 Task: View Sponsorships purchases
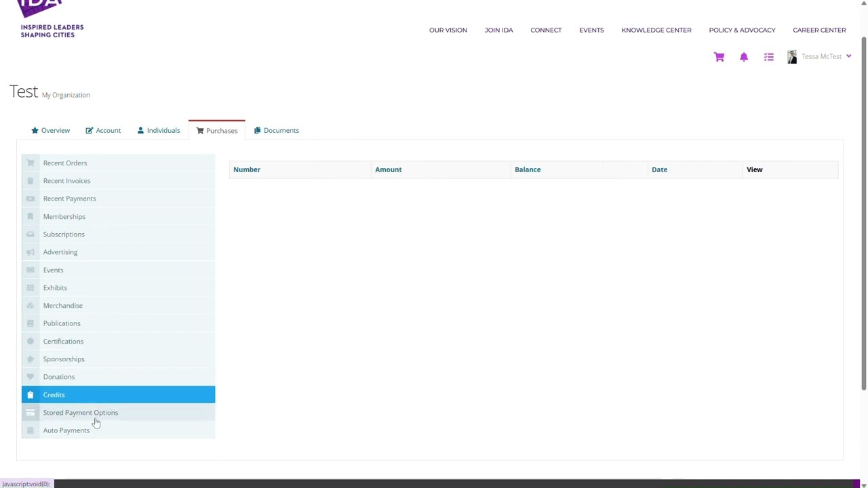coord(118,359)
